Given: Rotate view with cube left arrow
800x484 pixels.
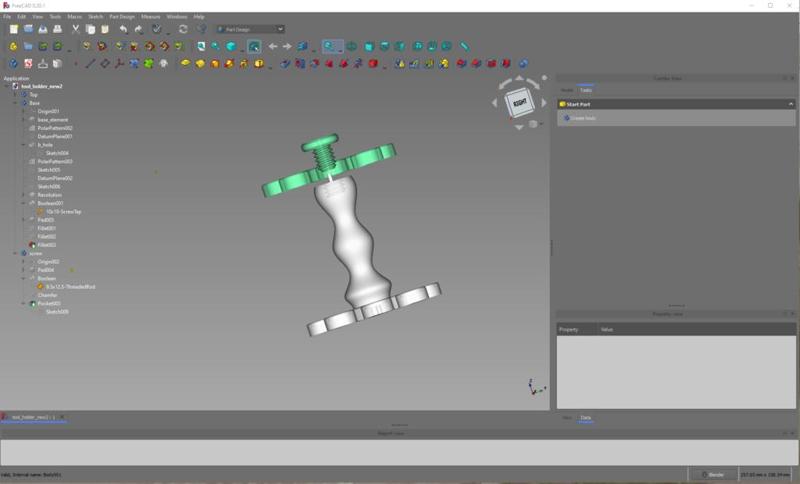Looking at the screenshot, I should tap(494, 103).
